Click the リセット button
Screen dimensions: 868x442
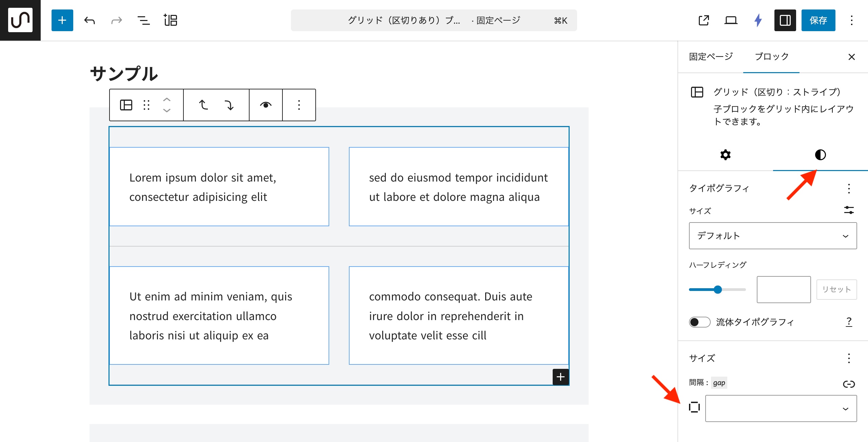pyautogui.click(x=836, y=290)
